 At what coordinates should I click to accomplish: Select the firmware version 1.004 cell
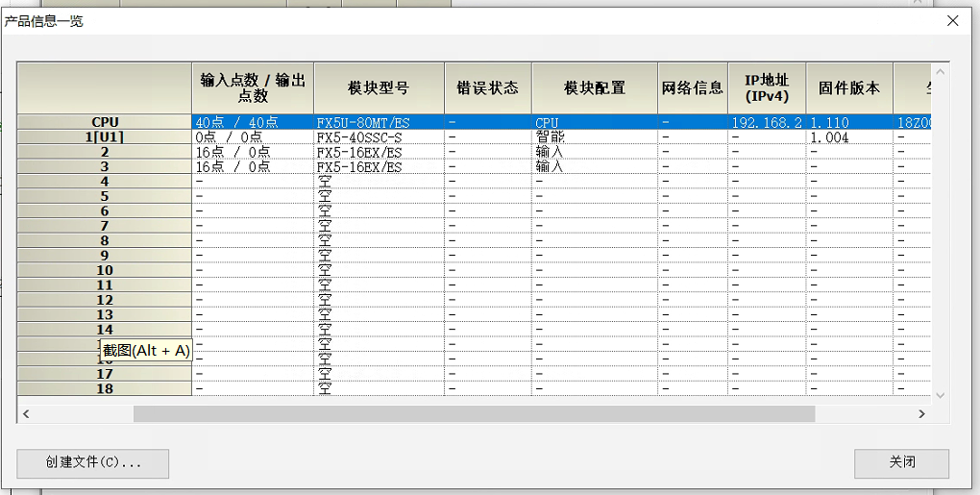coord(848,137)
